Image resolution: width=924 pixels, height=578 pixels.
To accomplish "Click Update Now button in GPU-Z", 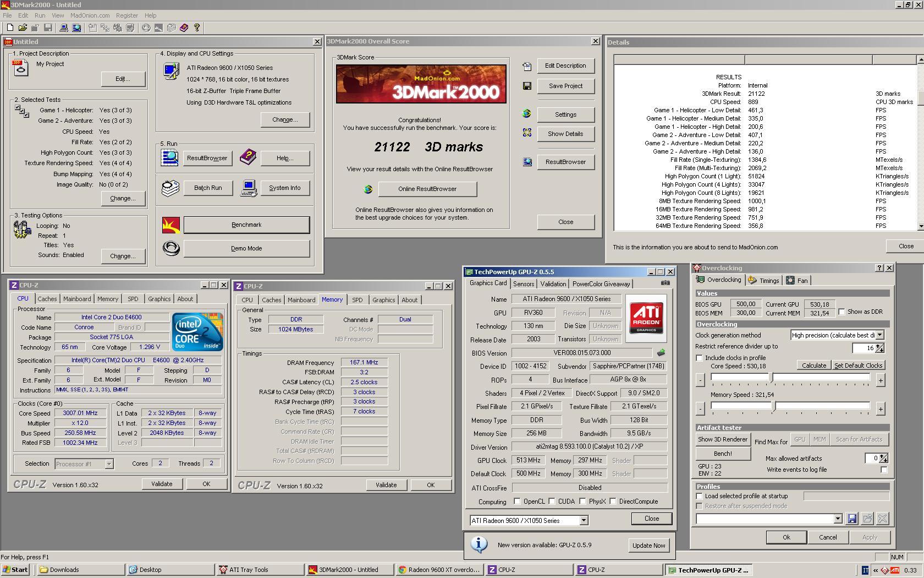I will tap(648, 545).
